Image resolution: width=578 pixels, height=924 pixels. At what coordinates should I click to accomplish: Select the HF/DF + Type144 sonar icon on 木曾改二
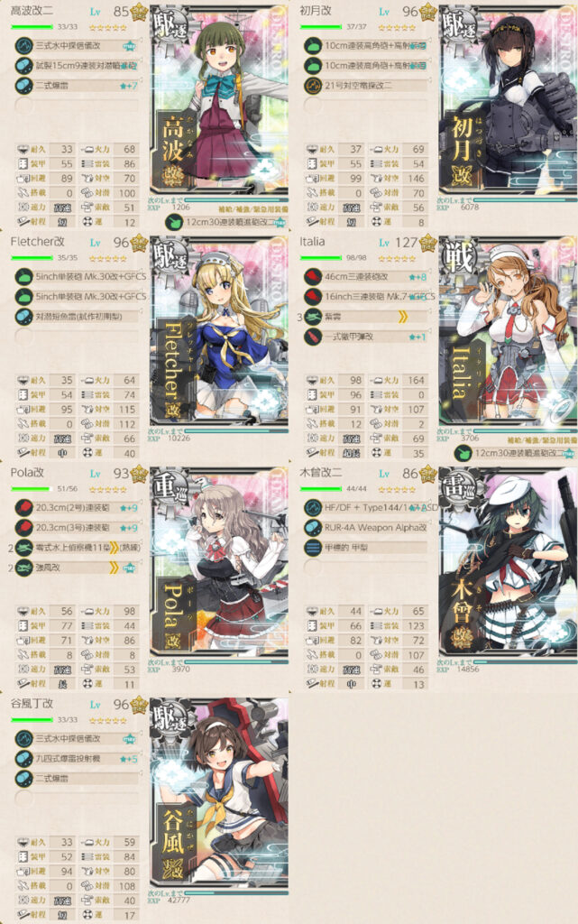(x=313, y=508)
